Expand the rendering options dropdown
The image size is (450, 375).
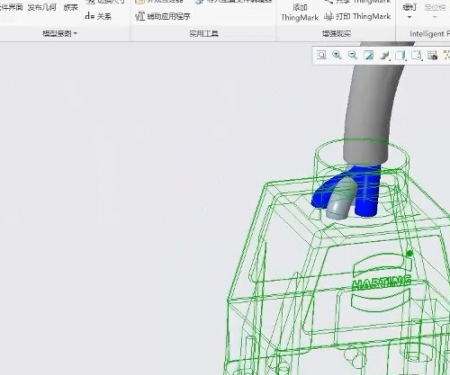[385, 55]
